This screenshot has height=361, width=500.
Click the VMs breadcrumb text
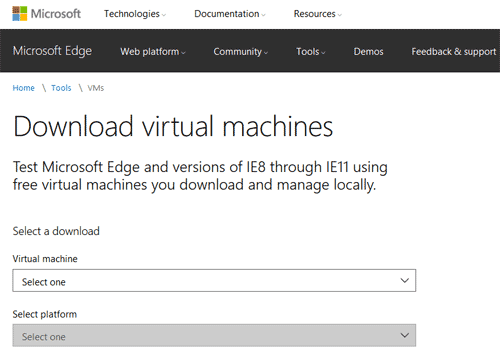click(96, 88)
